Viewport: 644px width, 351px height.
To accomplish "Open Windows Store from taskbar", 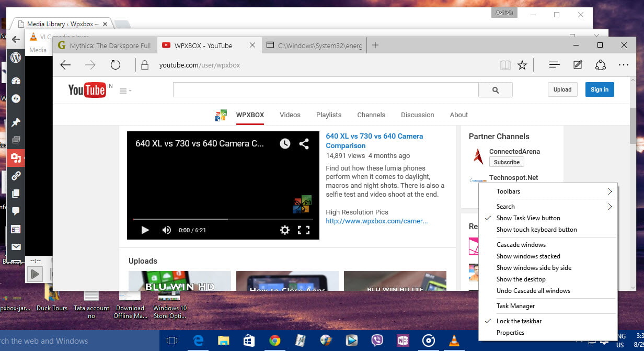I will point(249,341).
